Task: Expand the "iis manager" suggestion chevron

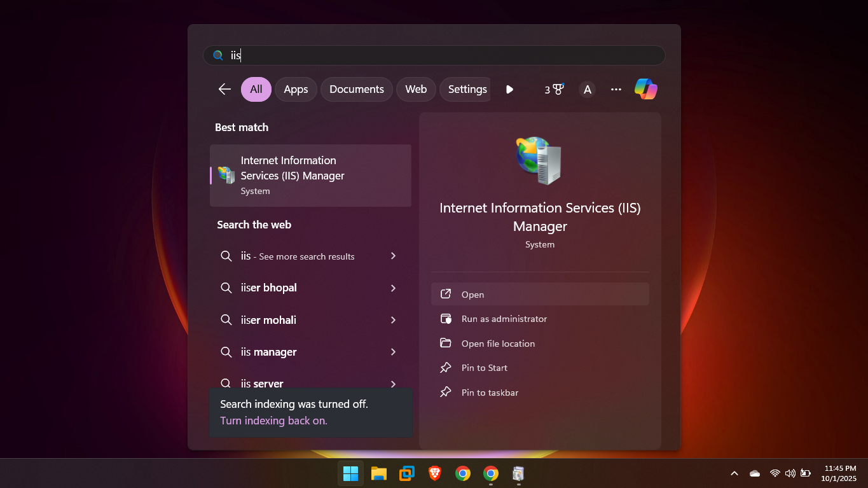Action: coord(393,352)
